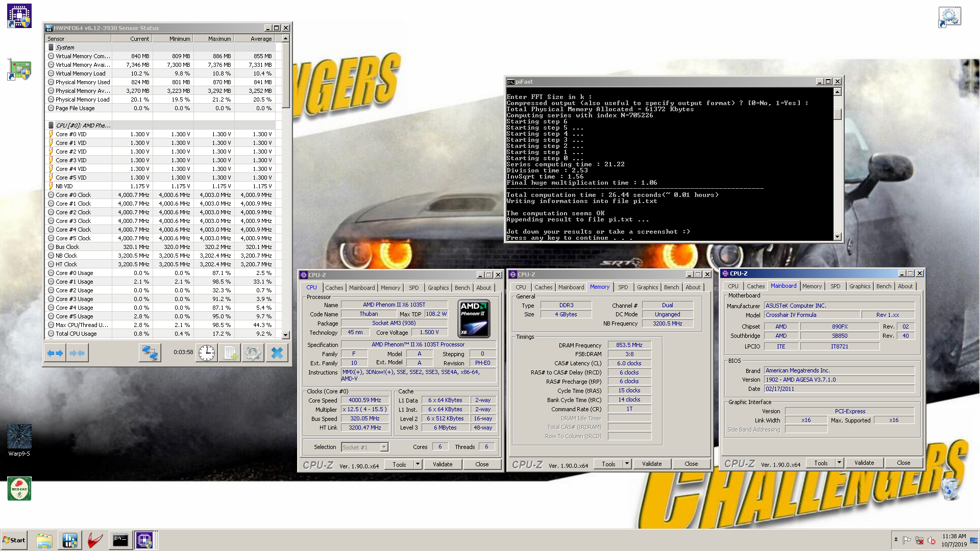Screen dimensions: 980x551
Task: Click Average column header in HWiNFO
Action: [254, 39]
